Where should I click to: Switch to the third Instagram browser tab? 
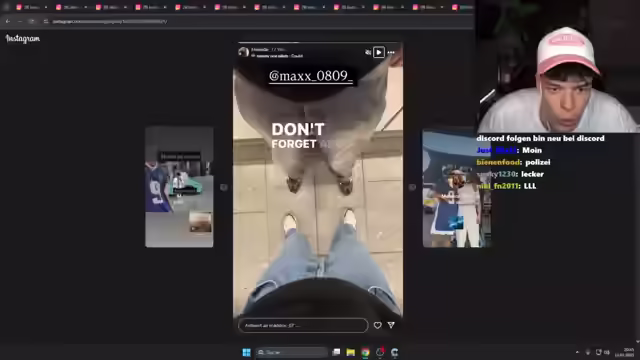pyautogui.click(x=111, y=7)
